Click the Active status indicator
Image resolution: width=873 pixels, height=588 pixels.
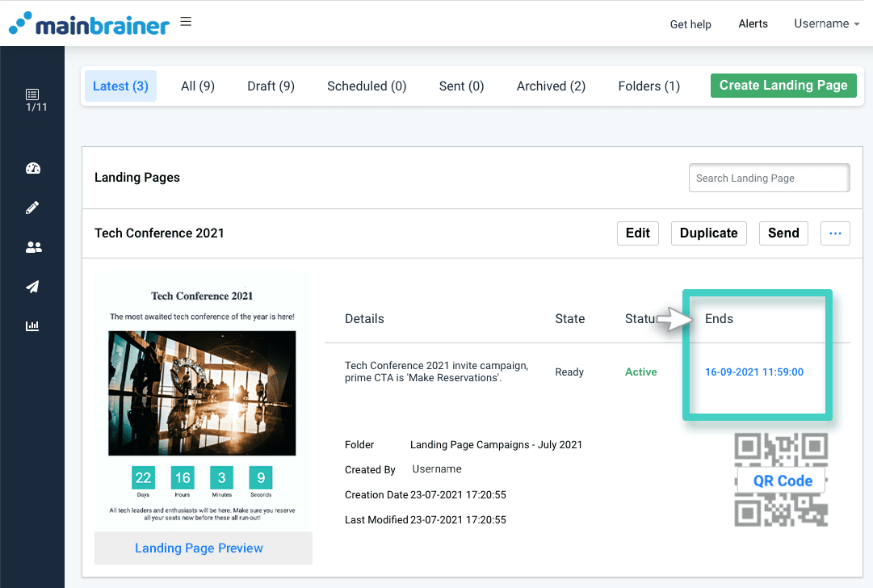(640, 372)
